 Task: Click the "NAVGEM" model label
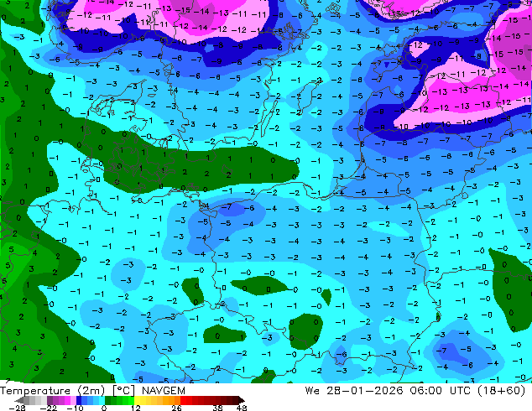(164, 391)
